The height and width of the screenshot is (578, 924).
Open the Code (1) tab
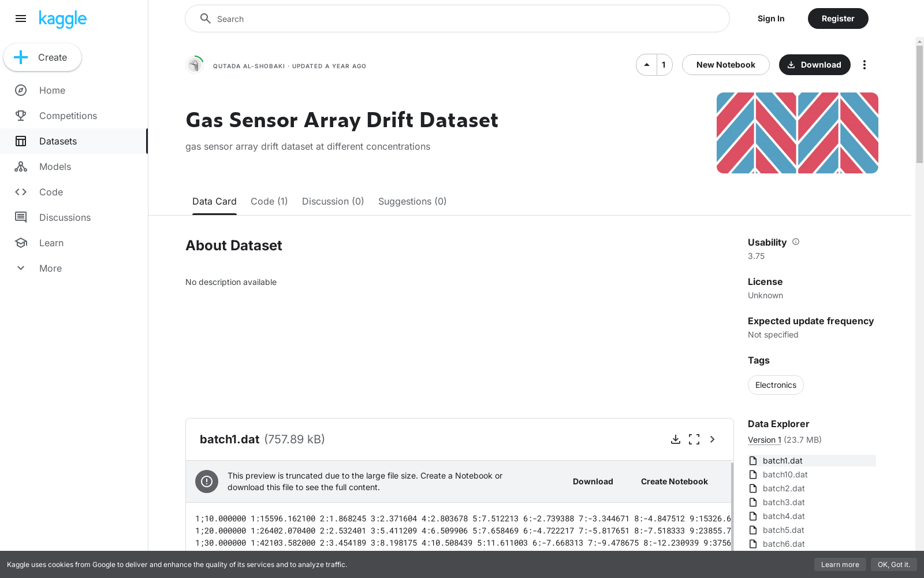click(269, 201)
